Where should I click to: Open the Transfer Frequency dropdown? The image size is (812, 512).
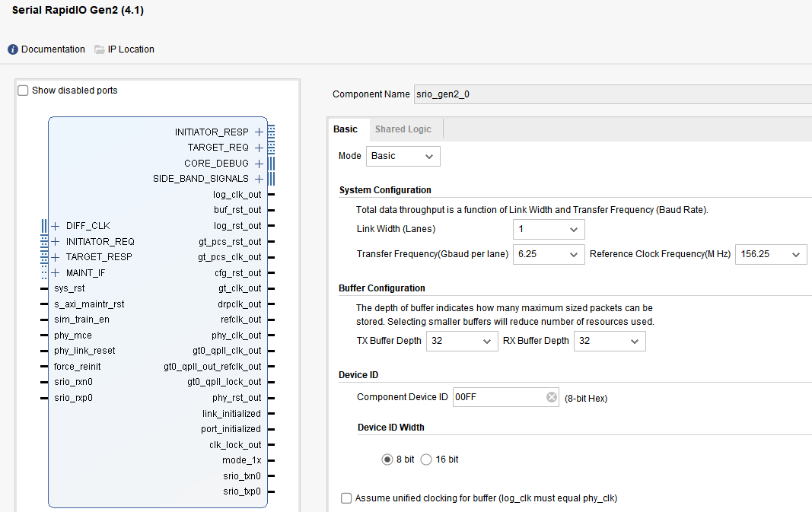[549, 254]
